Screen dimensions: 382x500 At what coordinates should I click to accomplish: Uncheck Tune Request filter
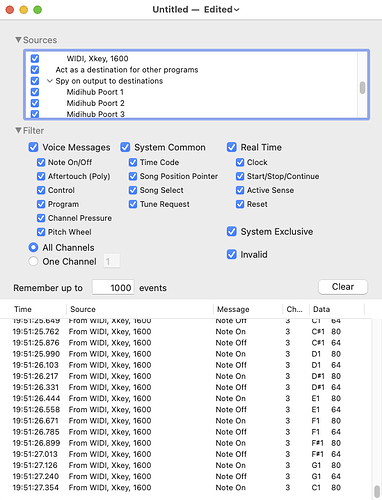(x=133, y=204)
